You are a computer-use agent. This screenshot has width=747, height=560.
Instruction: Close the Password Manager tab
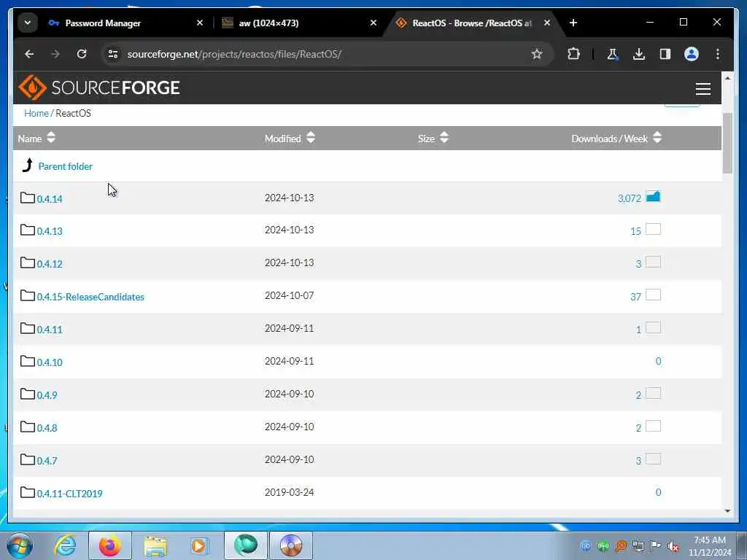coord(200,23)
